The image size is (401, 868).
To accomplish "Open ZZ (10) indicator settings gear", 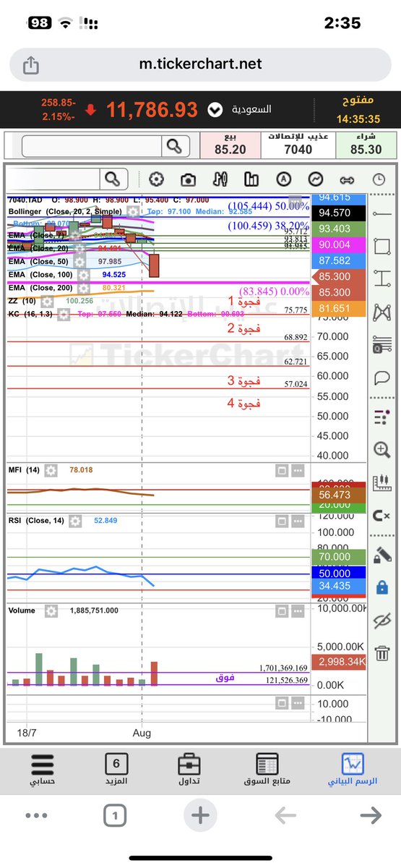I will [x=48, y=300].
